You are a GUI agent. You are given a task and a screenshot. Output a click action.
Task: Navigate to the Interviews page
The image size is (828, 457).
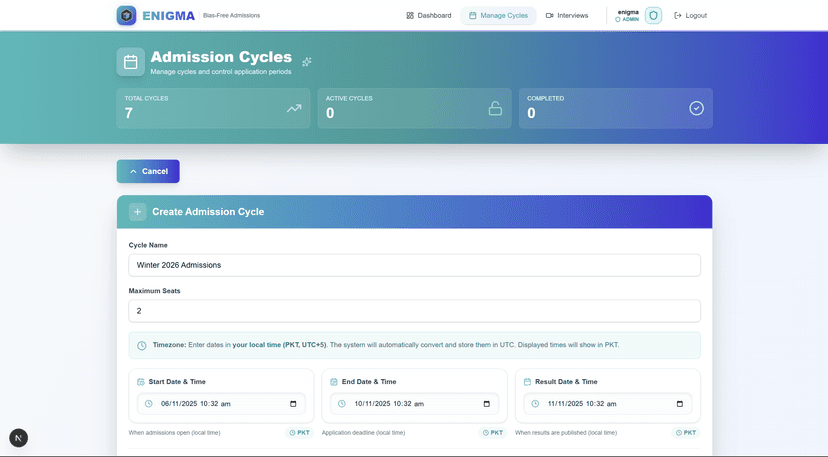[567, 15]
